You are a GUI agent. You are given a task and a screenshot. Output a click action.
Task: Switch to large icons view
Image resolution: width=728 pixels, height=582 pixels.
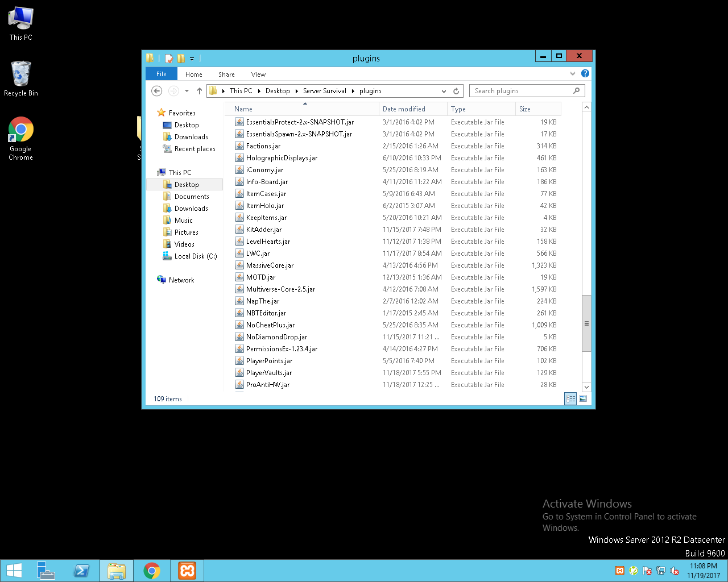coord(583,399)
